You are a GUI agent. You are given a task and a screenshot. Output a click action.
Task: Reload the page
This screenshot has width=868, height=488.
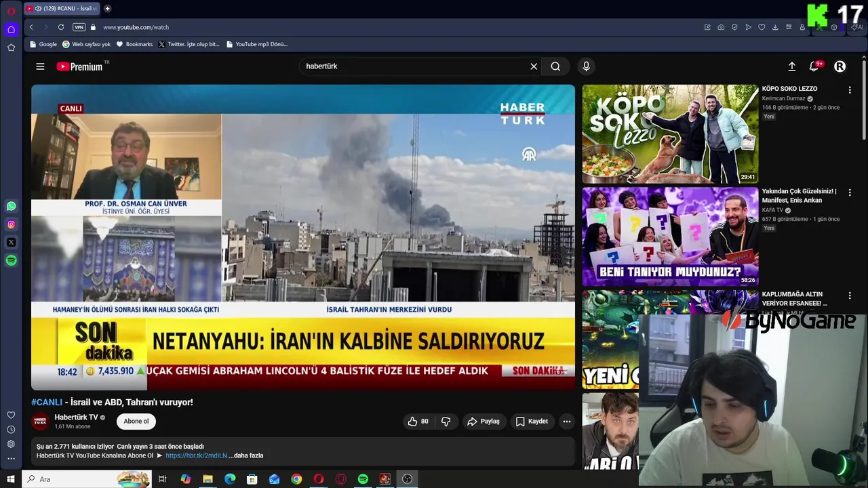pos(61,27)
